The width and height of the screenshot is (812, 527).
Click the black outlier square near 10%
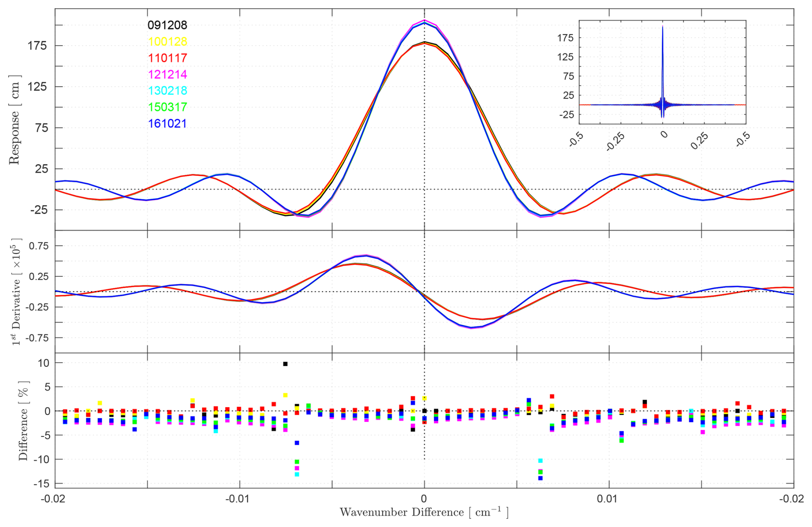(x=285, y=364)
